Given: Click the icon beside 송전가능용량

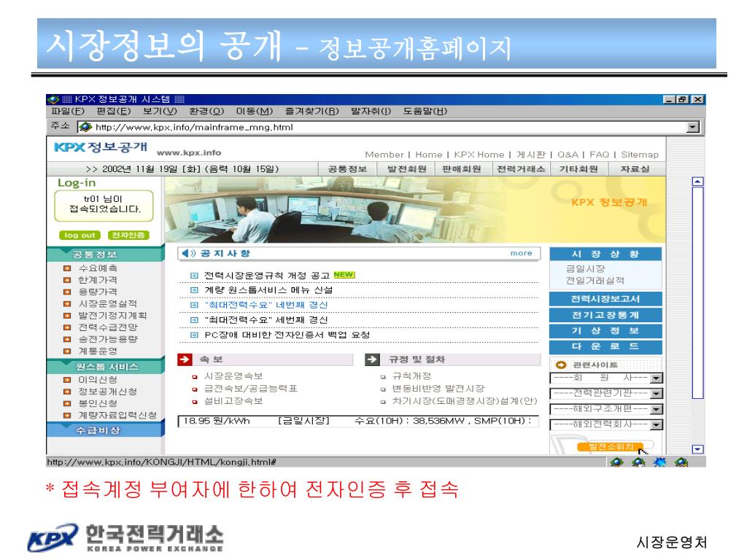Looking at the screenshot, I should 67,340.
